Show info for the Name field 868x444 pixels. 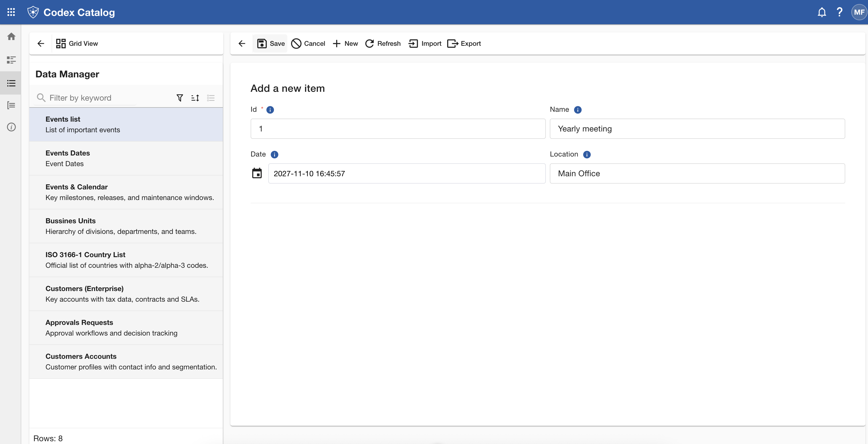[578, 110]
